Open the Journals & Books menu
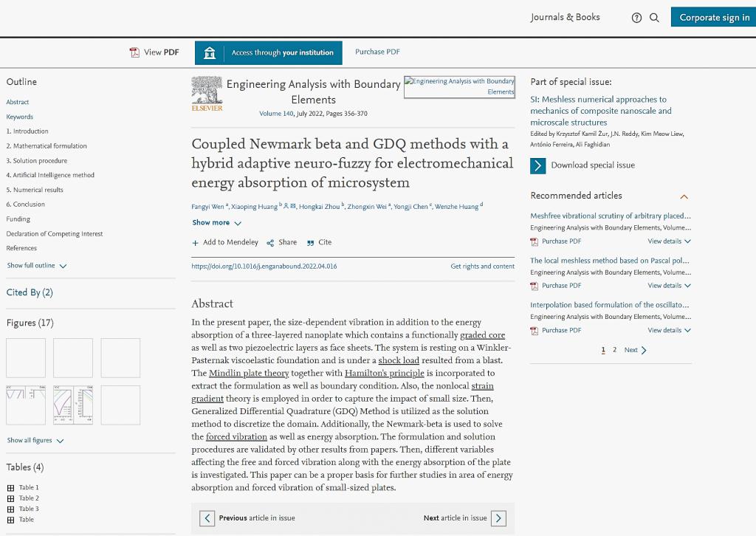 [565, 17]
